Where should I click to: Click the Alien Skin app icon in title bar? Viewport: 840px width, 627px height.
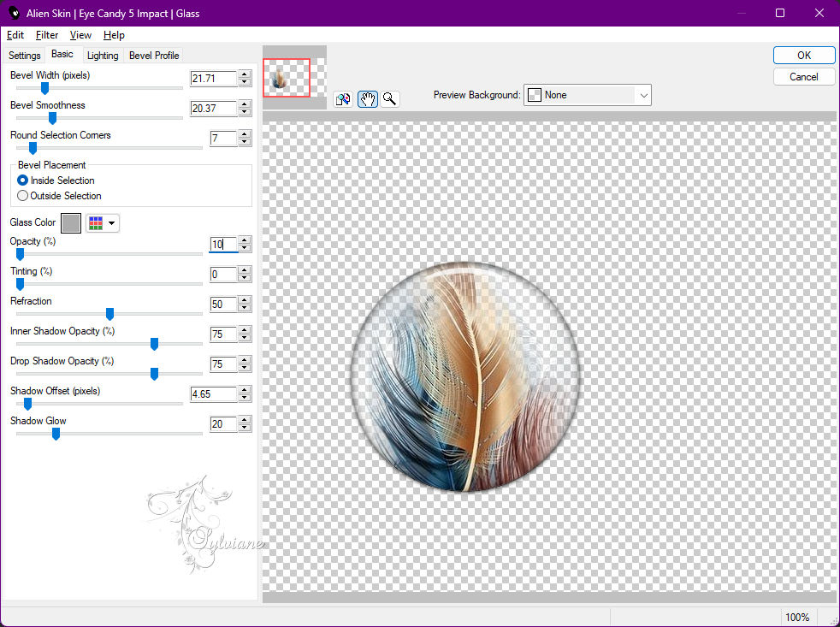pyautogui.click(x=14, y=13)
